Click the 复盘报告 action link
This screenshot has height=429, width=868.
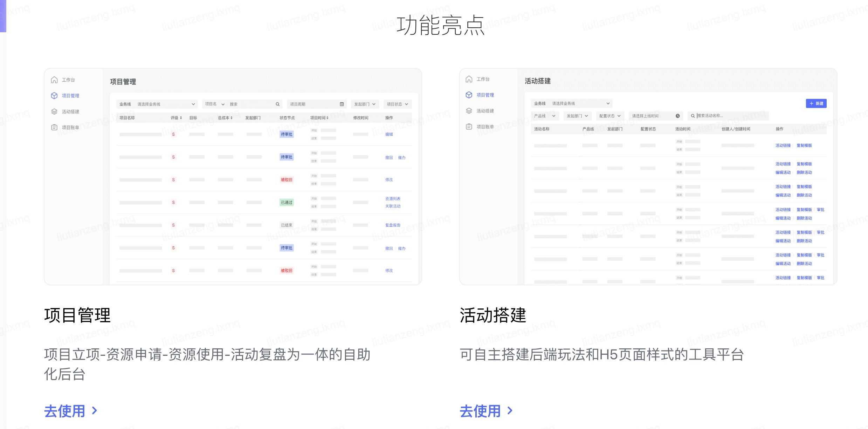[x=393, y=225]
